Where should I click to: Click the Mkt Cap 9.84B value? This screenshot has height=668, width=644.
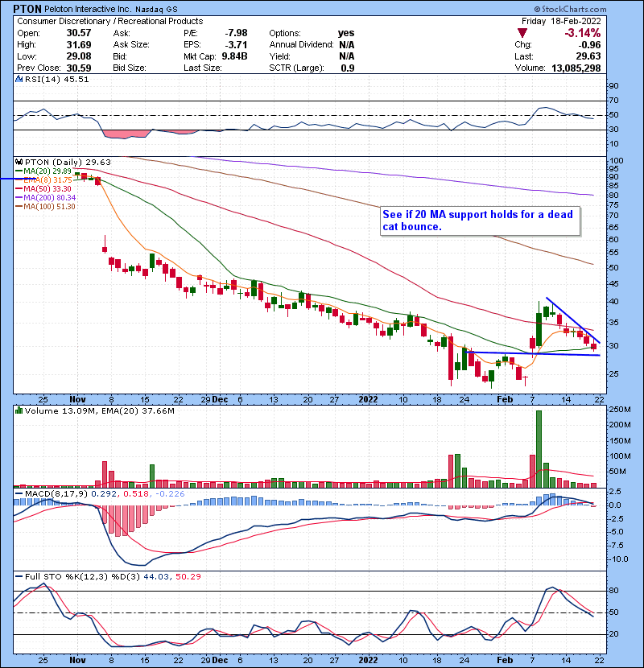(234, 56)
